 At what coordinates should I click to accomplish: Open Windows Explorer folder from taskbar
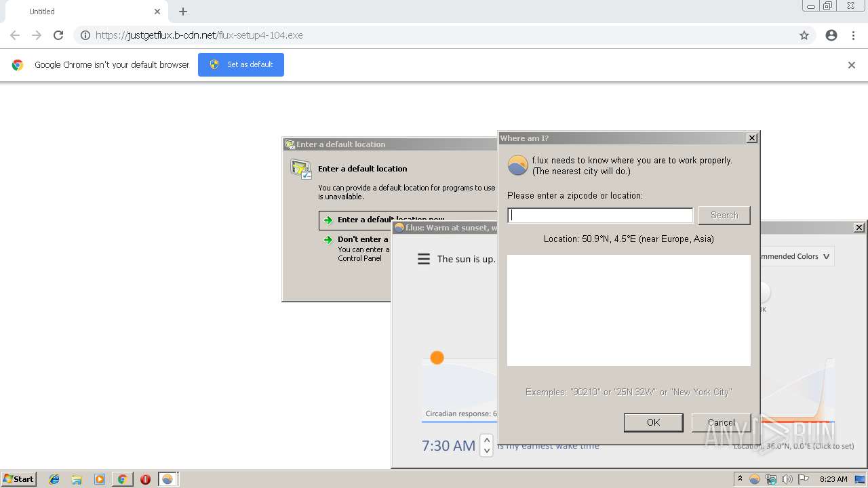77,479
